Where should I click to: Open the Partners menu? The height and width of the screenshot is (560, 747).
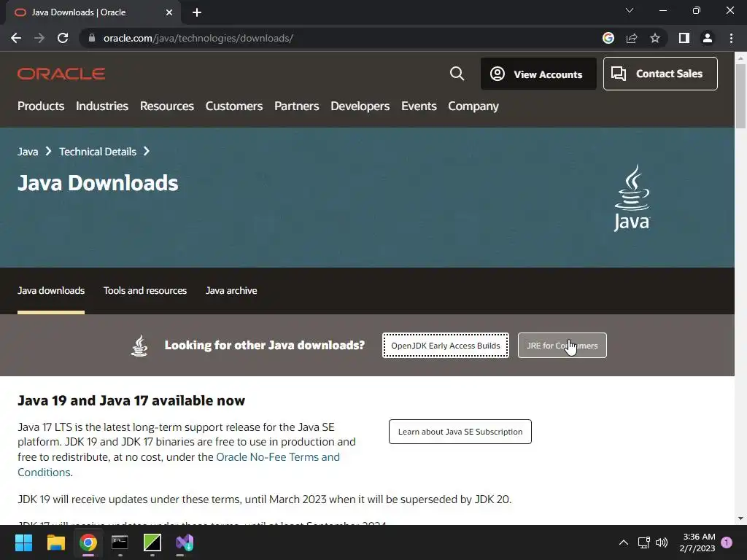click(x=297, y=106)
